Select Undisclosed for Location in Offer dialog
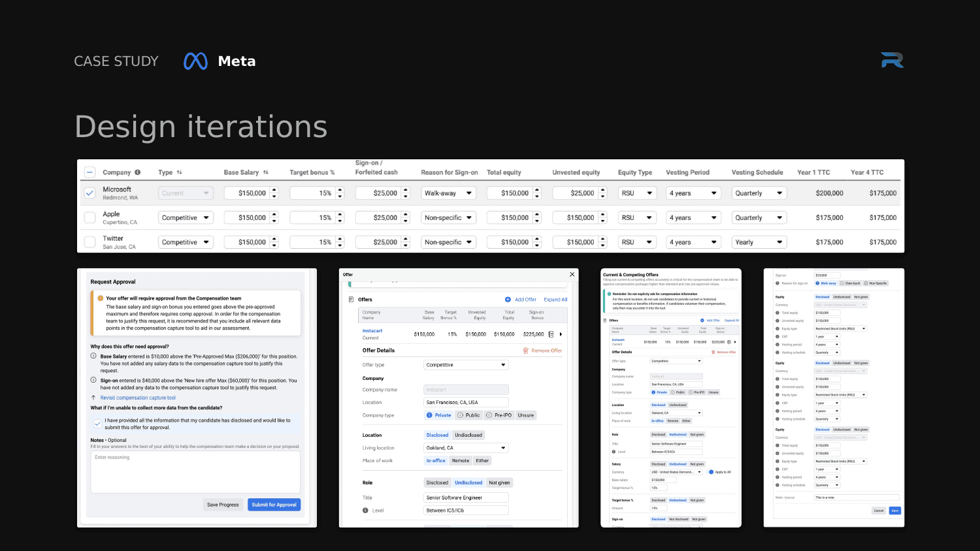 tap(468, 435)
